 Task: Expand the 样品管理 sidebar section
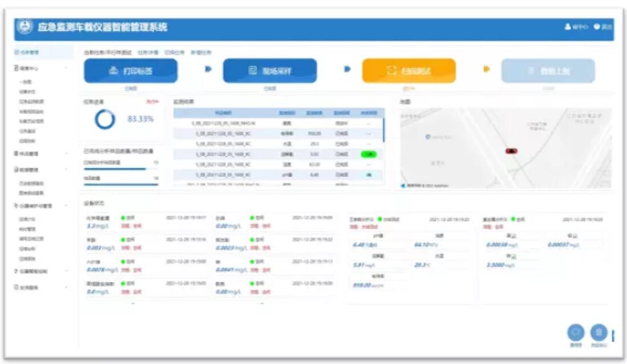(41, 153)
